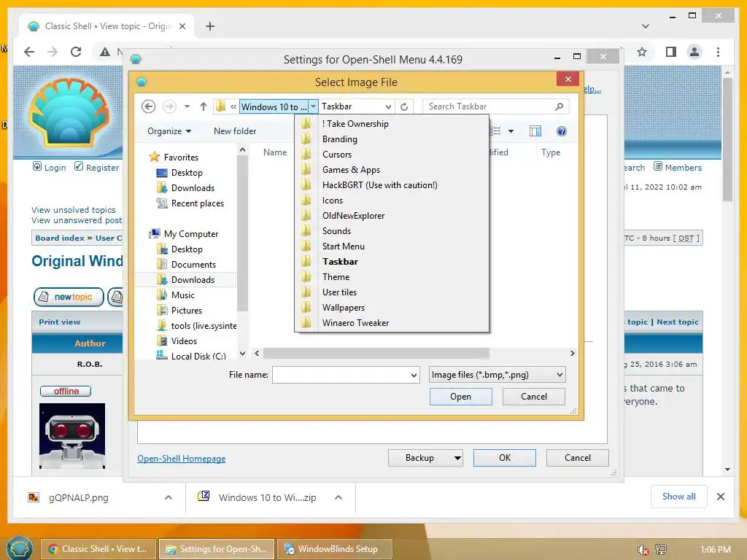Screen dimensions: 747x560
Task: Go up one folder level in file dialog
Action: (204, 106)
